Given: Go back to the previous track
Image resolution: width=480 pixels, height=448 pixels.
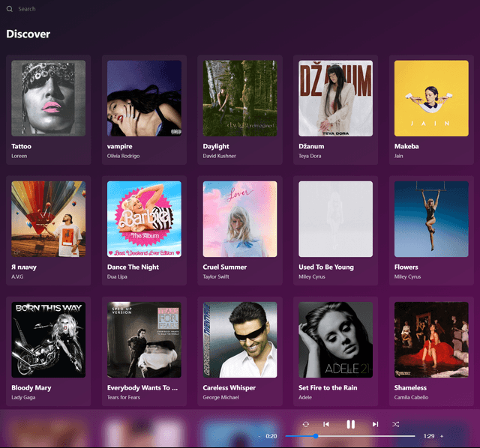Looking at the screenshot, I should [326, 424].
